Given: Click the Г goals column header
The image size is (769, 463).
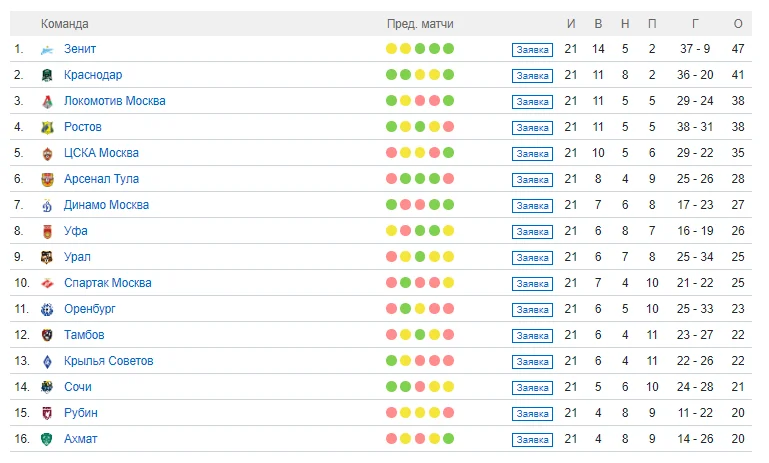Looking at the screenshot, I should pos(695,24).
